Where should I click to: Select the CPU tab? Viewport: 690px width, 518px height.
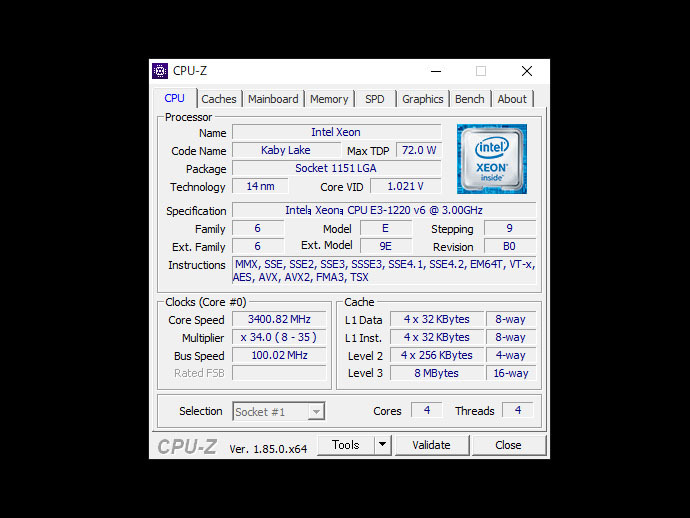tap(175, 98)
